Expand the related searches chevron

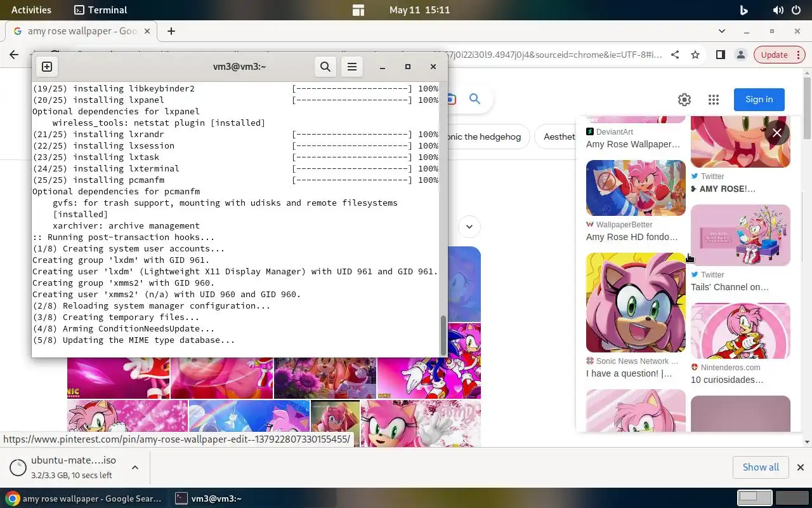[x=469, y=226]
